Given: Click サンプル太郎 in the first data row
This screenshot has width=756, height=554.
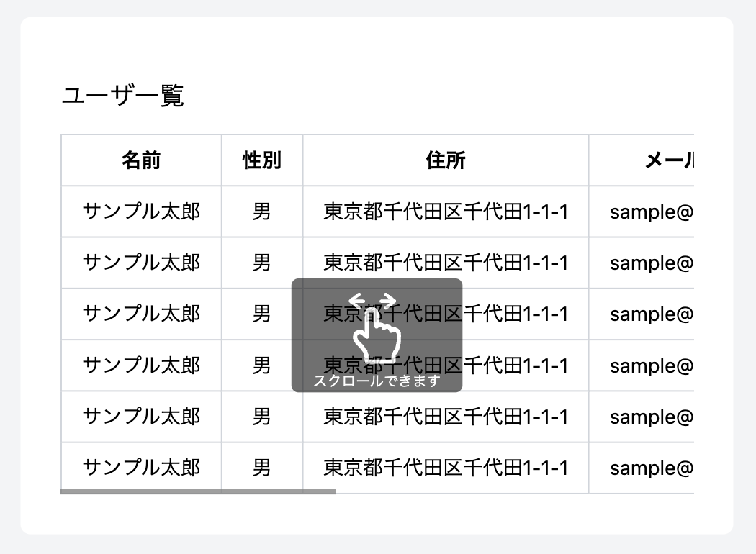Looking at the screenshot, I should tap(141, 212).
